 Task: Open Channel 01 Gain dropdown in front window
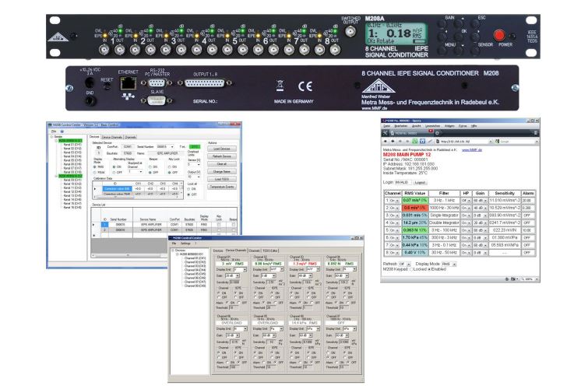click(232, 275)
